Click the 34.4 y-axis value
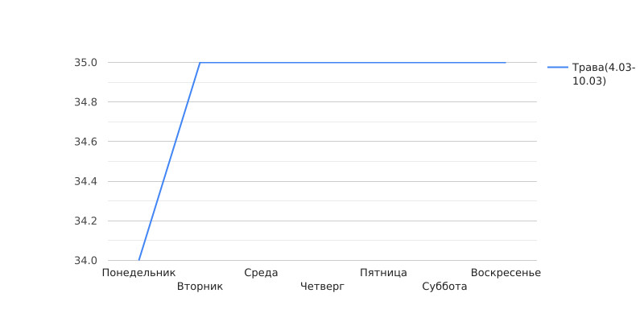 coord(86,181)
